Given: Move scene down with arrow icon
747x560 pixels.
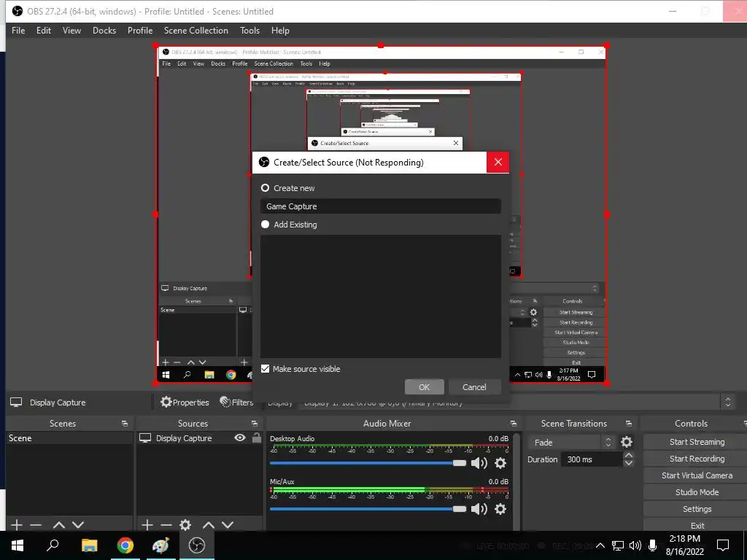Looking at the screenshot, I should tap(78, 525).
